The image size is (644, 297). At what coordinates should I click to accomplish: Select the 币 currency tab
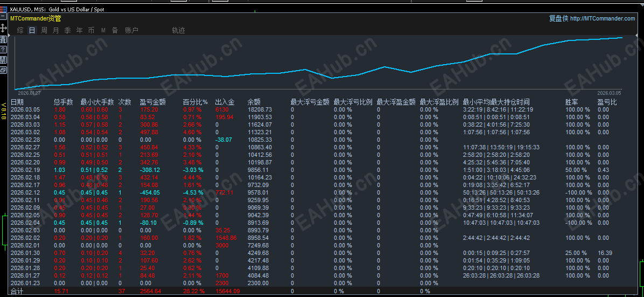coord(91,30)
